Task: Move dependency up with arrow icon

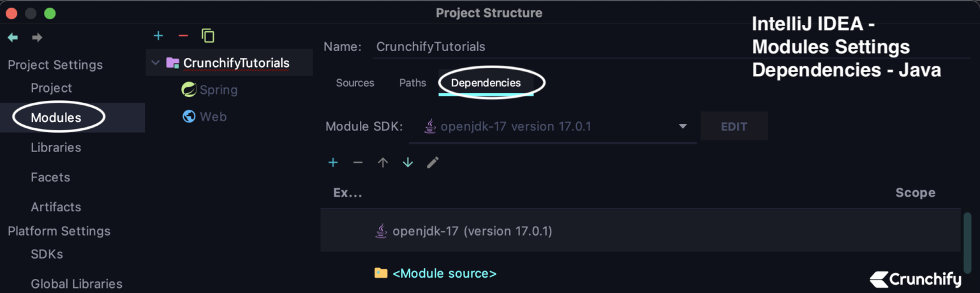Action: pos(383,163)
